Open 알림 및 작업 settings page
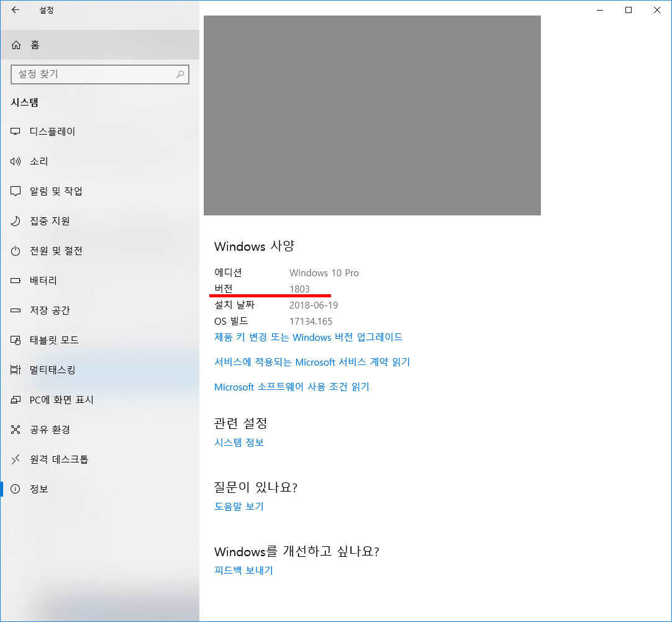 [x=100, y=191]
